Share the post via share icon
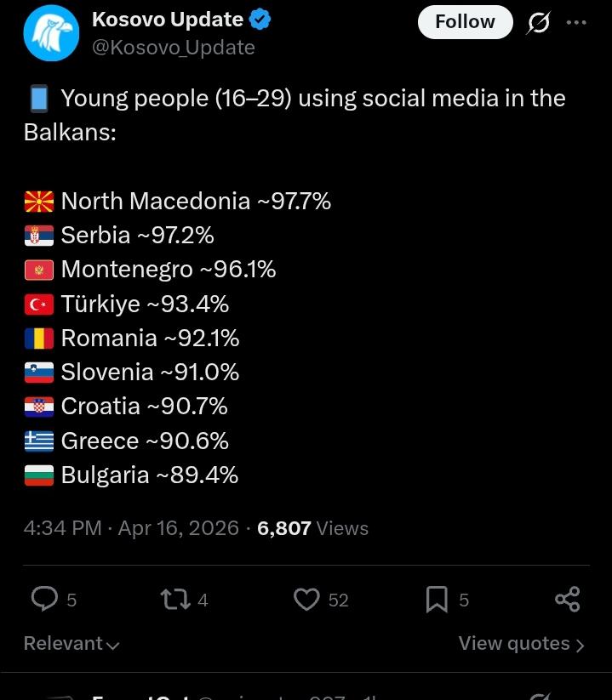The width and height of the screenshot is (612, 700). (x=567, y=599)
